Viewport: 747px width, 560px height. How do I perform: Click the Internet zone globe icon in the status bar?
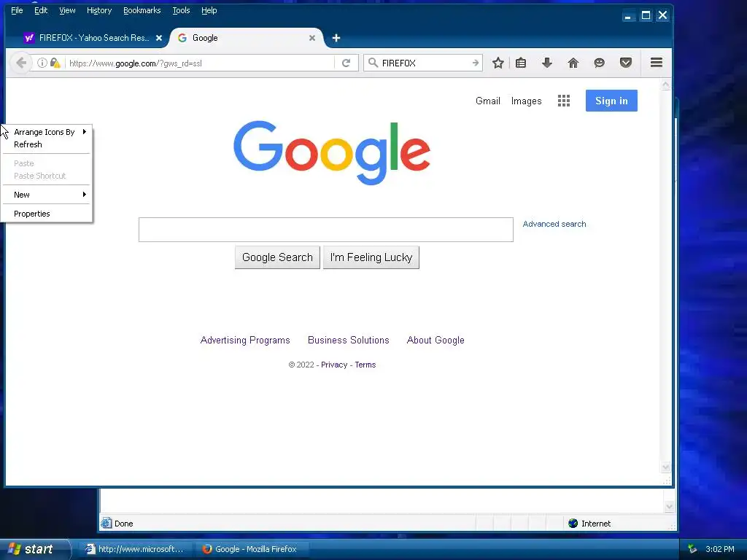point(573,524)
